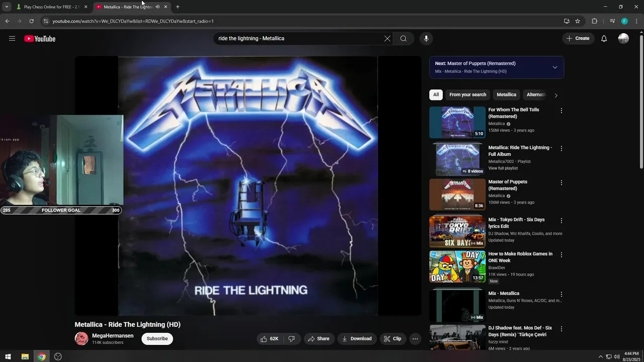
Task: Open the tab search dropdown in Chrome
Action: click(7, 7)
